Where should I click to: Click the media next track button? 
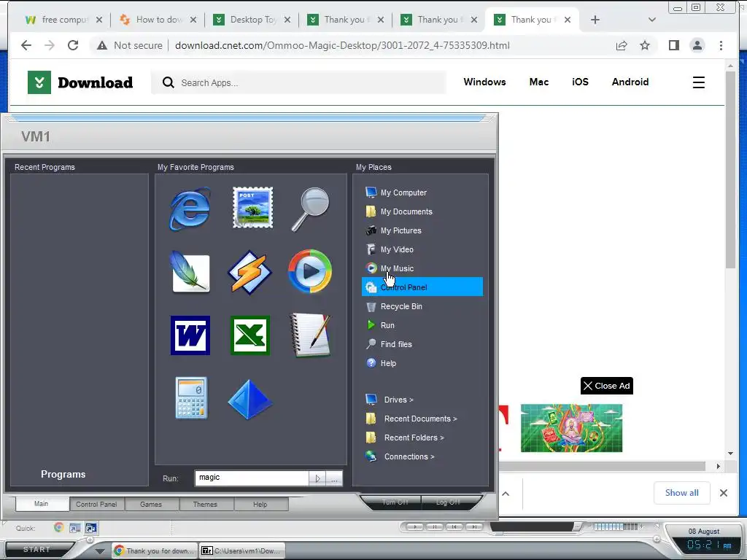pyautogui.click(x=473, y=526)
